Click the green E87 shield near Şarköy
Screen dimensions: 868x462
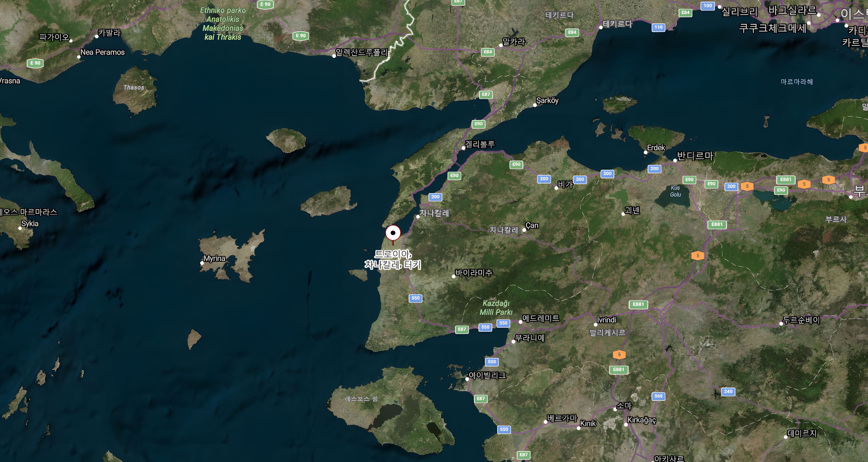485,95
